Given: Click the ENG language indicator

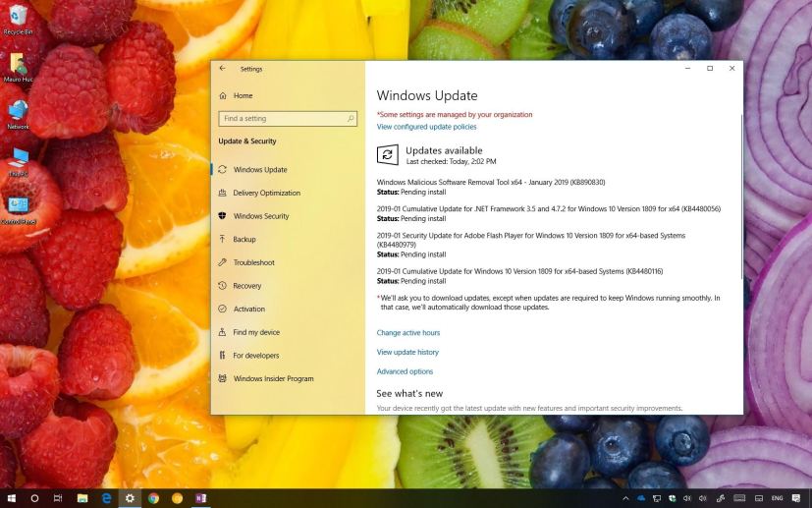Looking at the screenshot, I should (x=777, y=499).
